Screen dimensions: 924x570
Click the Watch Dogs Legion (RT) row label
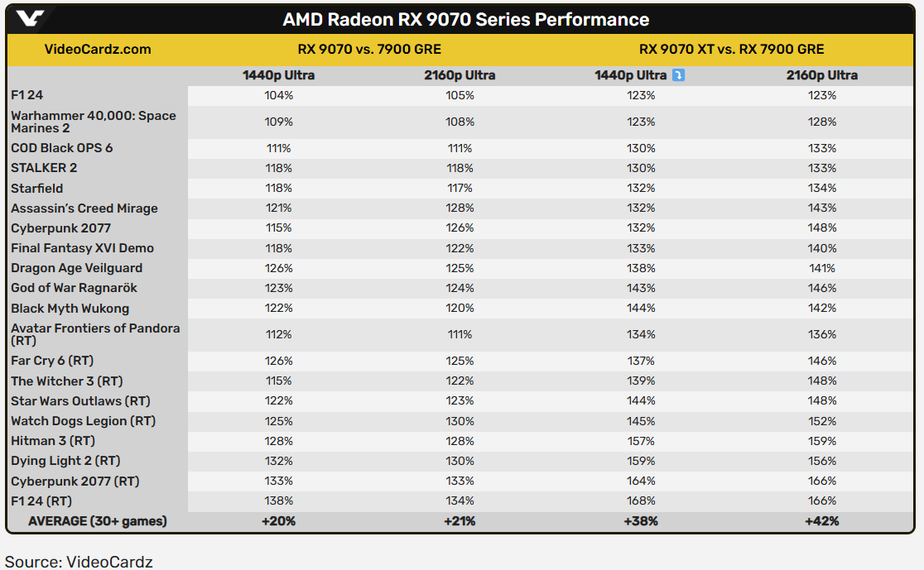tap(83, 421)
